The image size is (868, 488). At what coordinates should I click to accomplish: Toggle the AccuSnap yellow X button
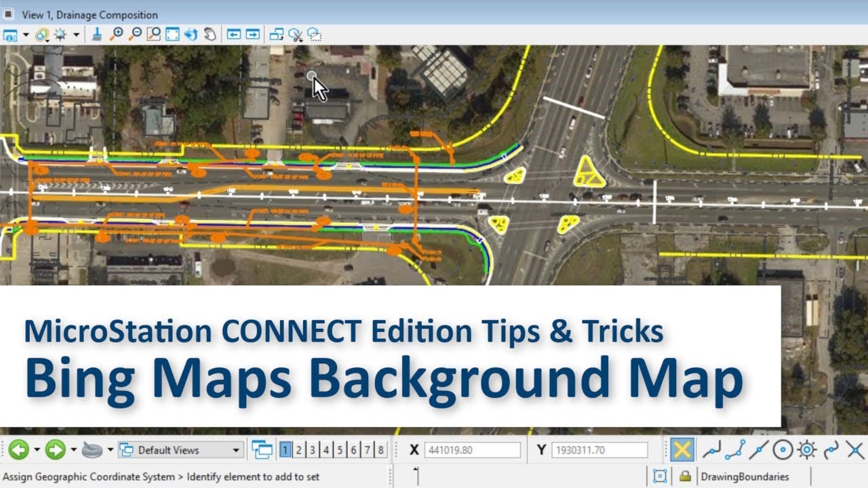point(682,450)
